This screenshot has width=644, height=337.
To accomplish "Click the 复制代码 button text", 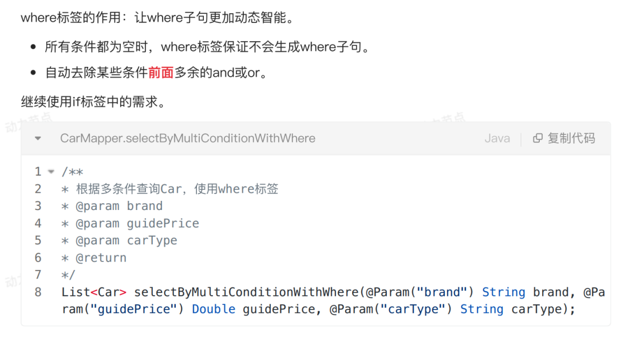I will [x=571, y=138].
